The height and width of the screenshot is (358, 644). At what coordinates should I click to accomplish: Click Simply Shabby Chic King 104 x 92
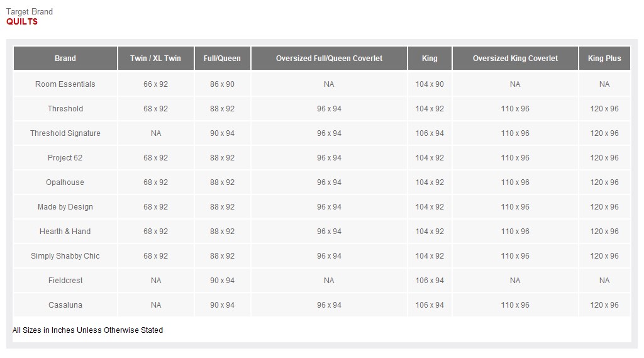point(430,256)
